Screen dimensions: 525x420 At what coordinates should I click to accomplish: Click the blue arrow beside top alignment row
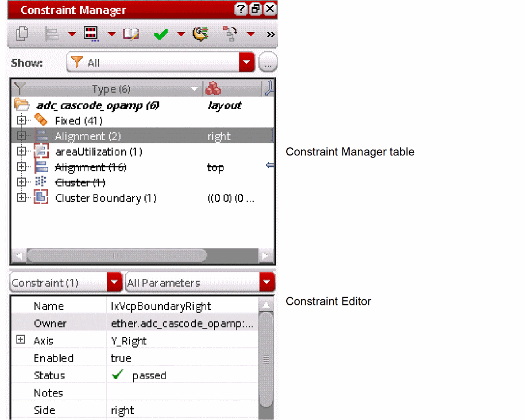pyautogui.click(x=270, y=165)
